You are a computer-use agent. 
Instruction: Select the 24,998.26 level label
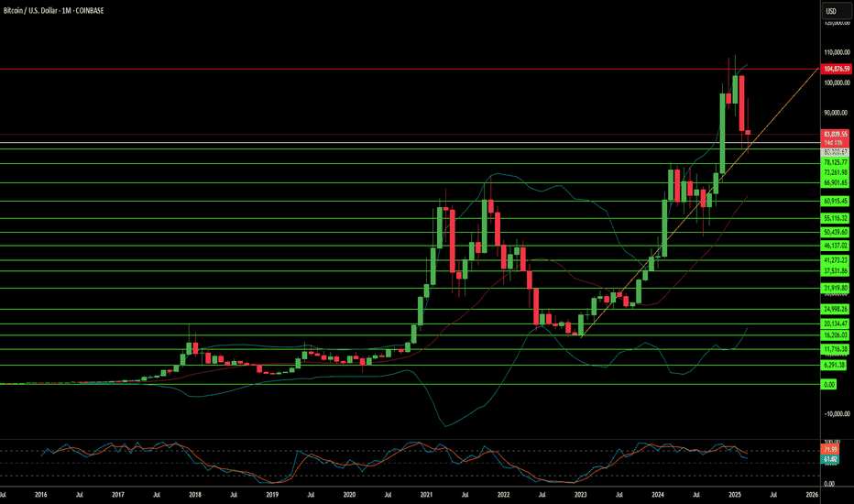(x=836, y=309)
